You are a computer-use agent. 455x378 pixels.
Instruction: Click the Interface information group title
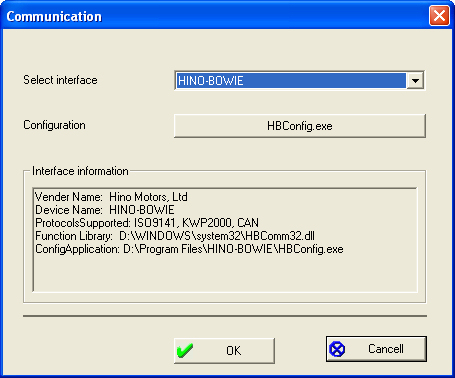(x=80, y=171)
